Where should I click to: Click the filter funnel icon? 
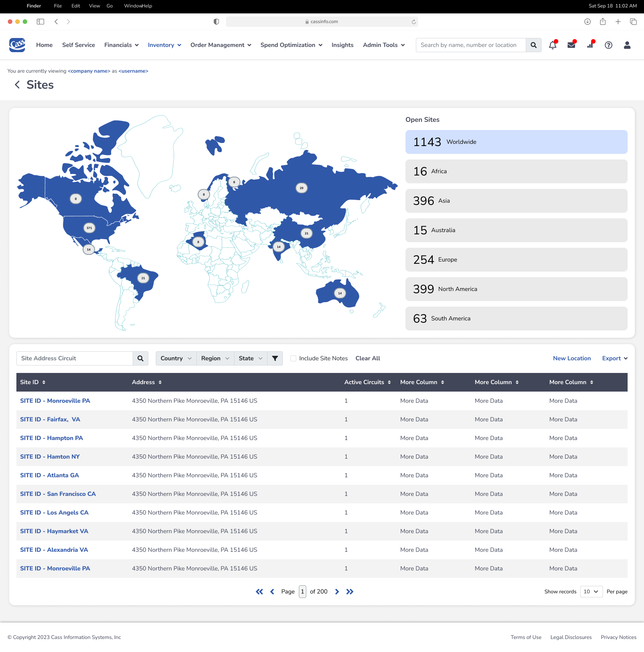coord(275,358)
